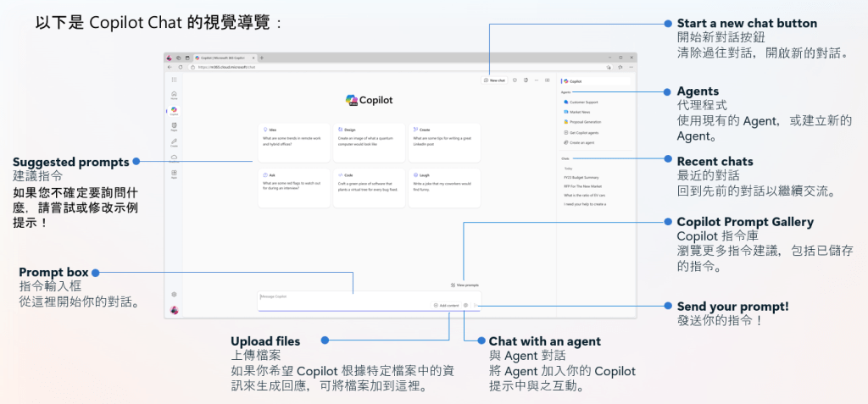Image resolution: width=868 pixels, height=404 pixels.
Task: Click Add content to upload files
Action: (446, 305)
